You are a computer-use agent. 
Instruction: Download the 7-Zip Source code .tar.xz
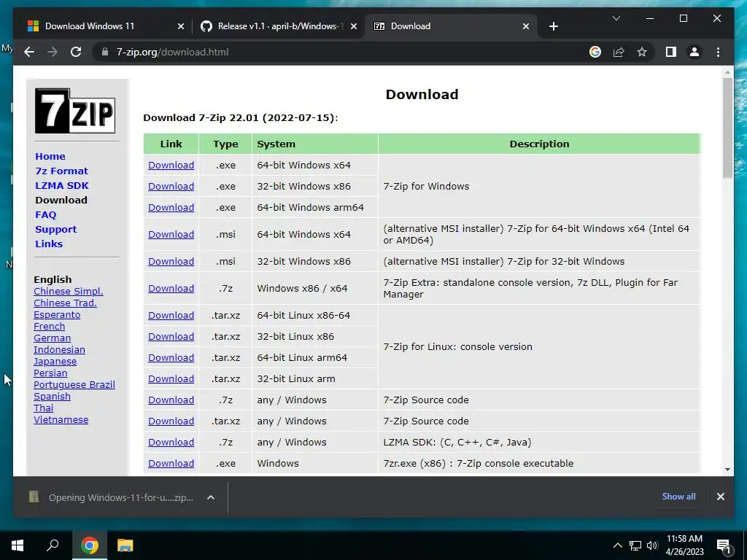click(171, 421)
